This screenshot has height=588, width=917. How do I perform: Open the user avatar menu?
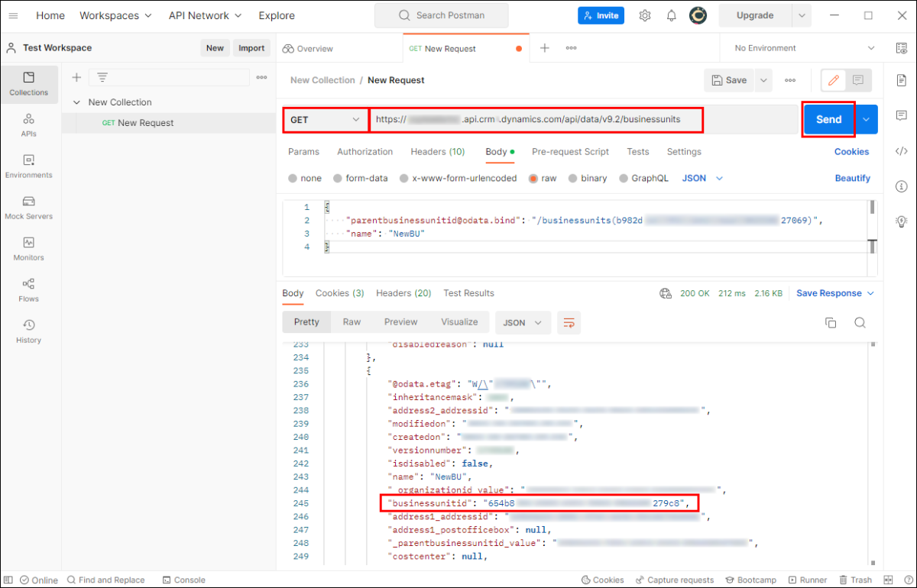point(697,15)
